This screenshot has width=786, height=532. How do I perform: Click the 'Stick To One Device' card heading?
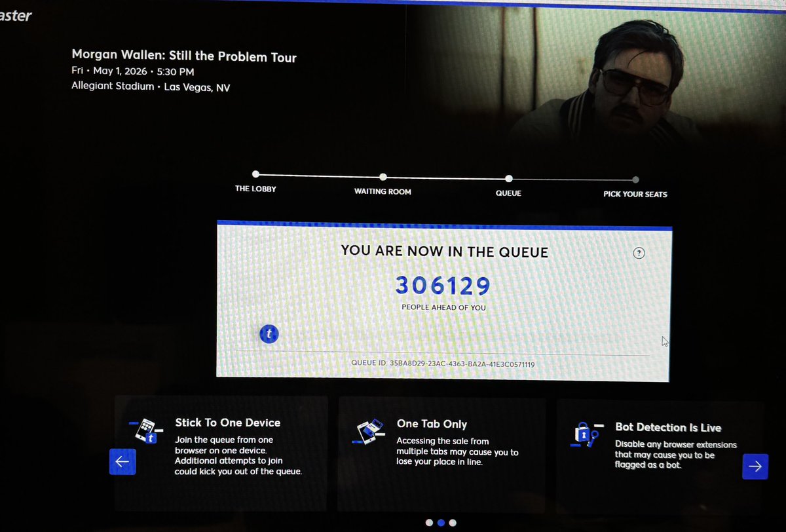coord(227,423)
